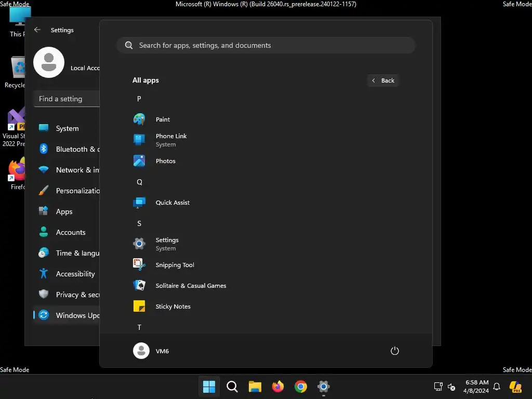The width and height of the screenshot is (532, 399).
Task: Jump to the letter P section header
Action: click(139, 99)
